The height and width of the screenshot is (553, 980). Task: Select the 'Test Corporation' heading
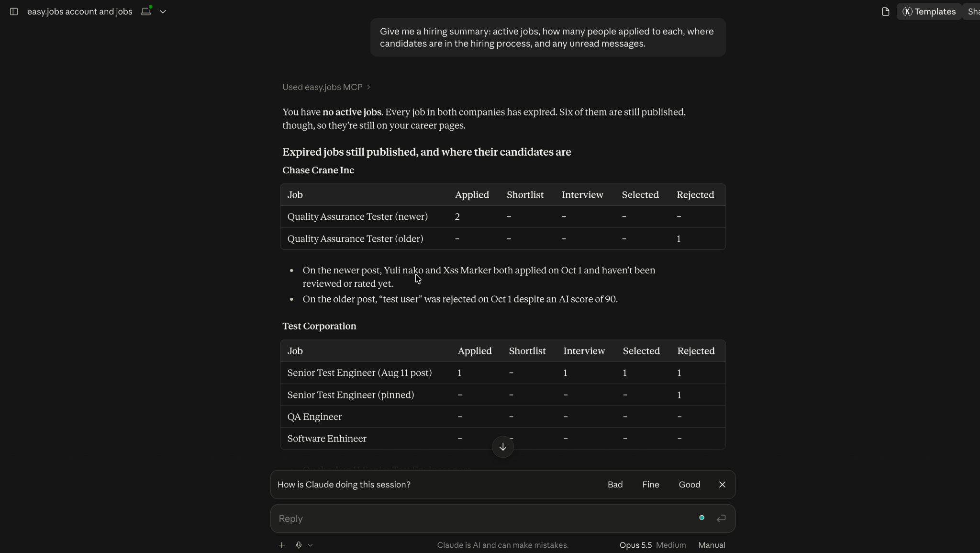[x=319, y=326]
